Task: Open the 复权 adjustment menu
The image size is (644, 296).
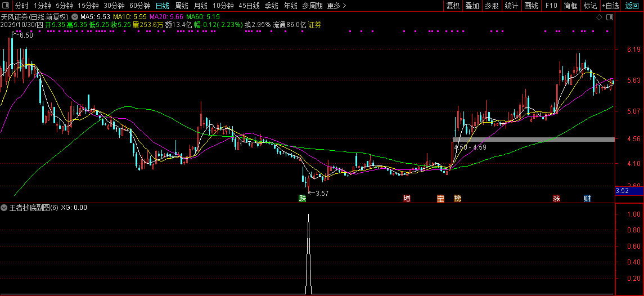Action: pyautogui.click(x=453, y=6)
